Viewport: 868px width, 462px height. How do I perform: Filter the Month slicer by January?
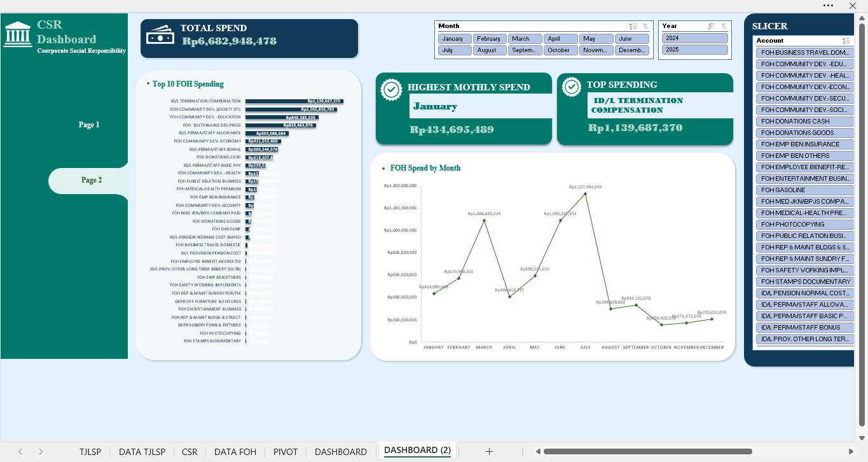point(454,39)
